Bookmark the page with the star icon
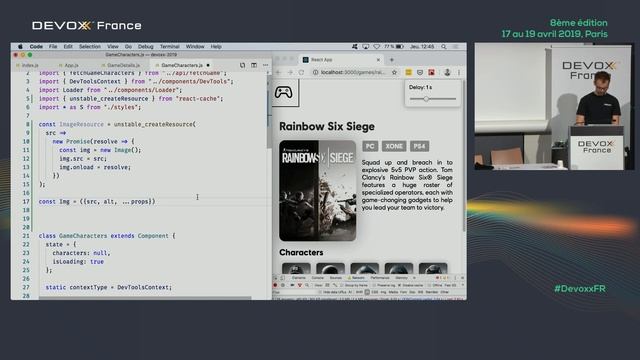Screen dimensions: 640x360 [x=394, y=72]
